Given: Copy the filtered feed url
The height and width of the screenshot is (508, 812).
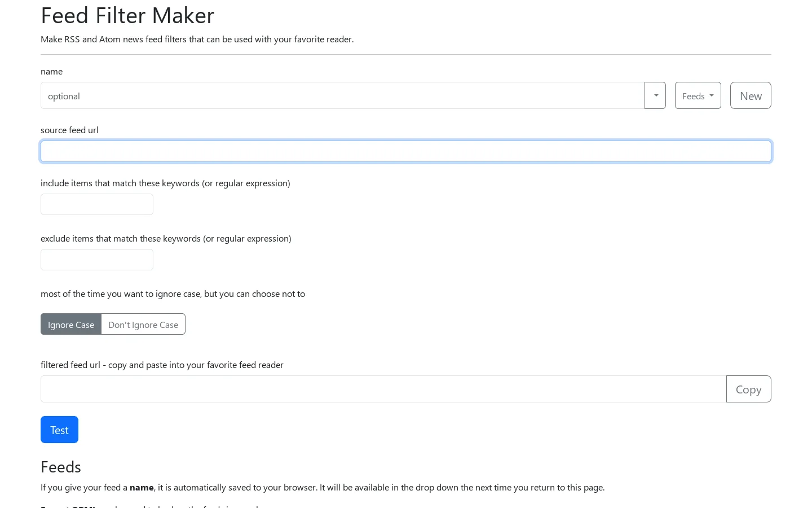Looking at the screenshot, I should pyautogui.click(x=749, y=389).
